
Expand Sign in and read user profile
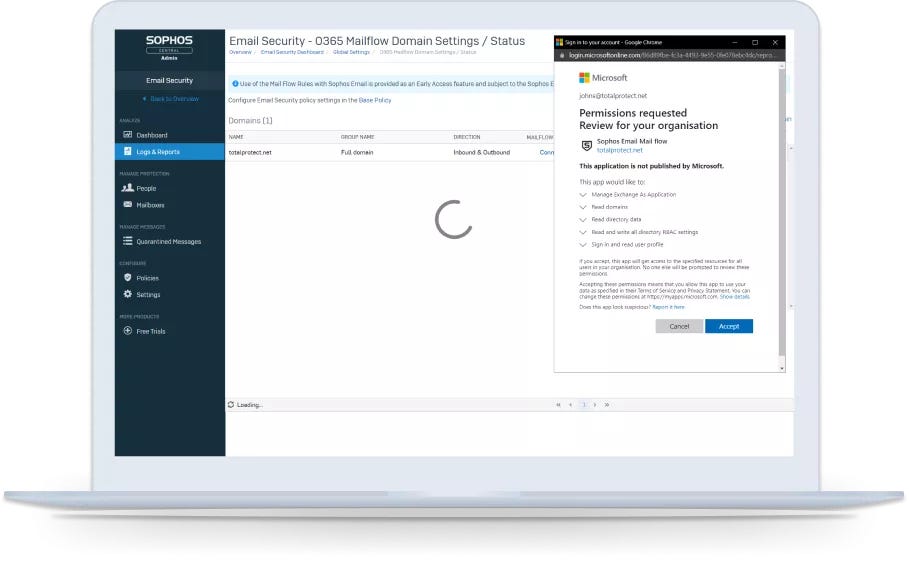[x=583, y=245]
